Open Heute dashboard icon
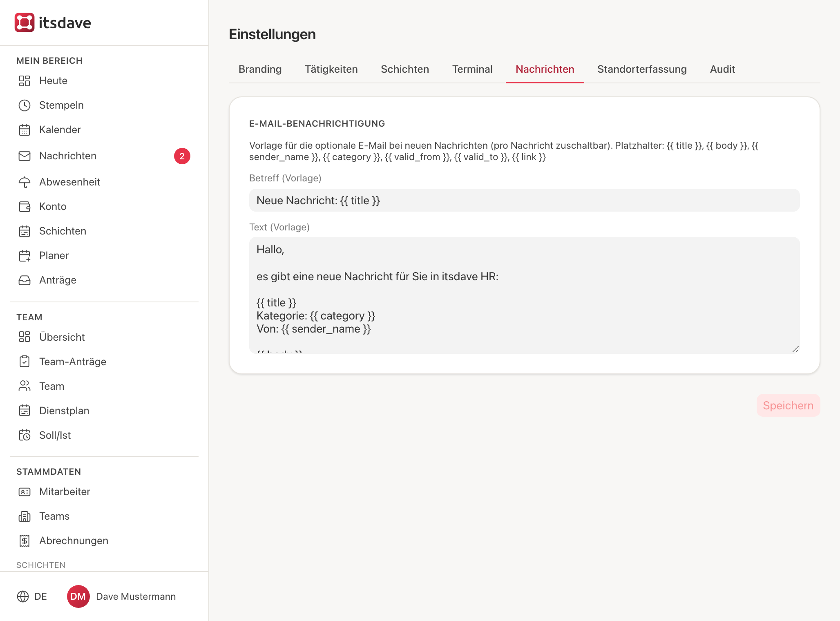 (25, 81)
